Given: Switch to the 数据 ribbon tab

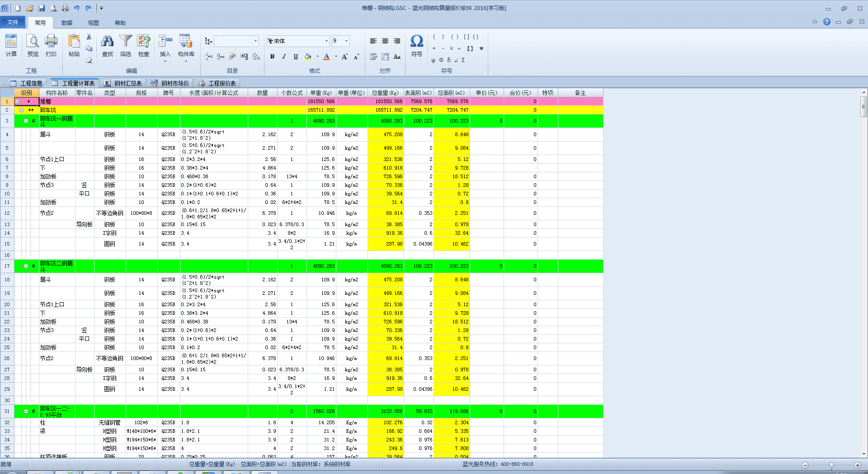Looking at the screenshot, I should coord(67,23).
